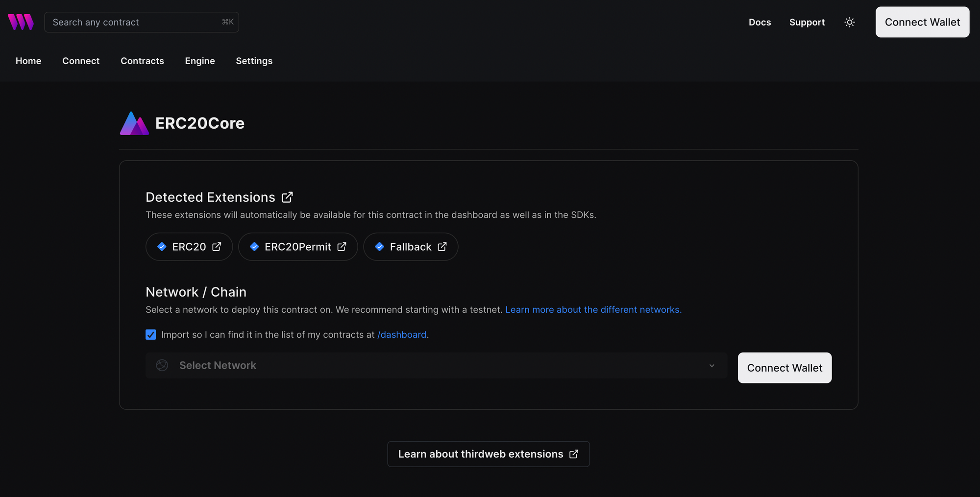Uncheck the import to dashboard checkbox
The image size is (980, 497).
coord(150,334)
